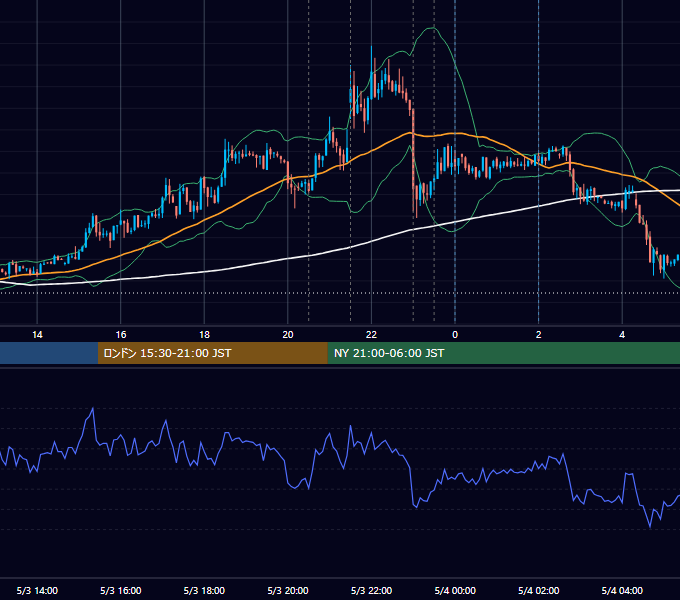This screenshot has height=600, width=680.
Task: Click the 22 hour label on price chart axis
Action: (x=371, y=335)
